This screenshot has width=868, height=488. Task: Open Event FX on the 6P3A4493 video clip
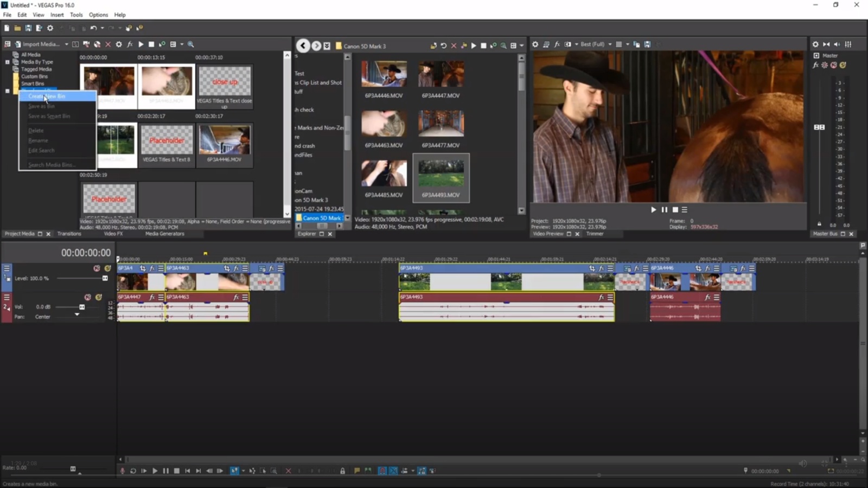pyautogui.click(x=601, y=268)
